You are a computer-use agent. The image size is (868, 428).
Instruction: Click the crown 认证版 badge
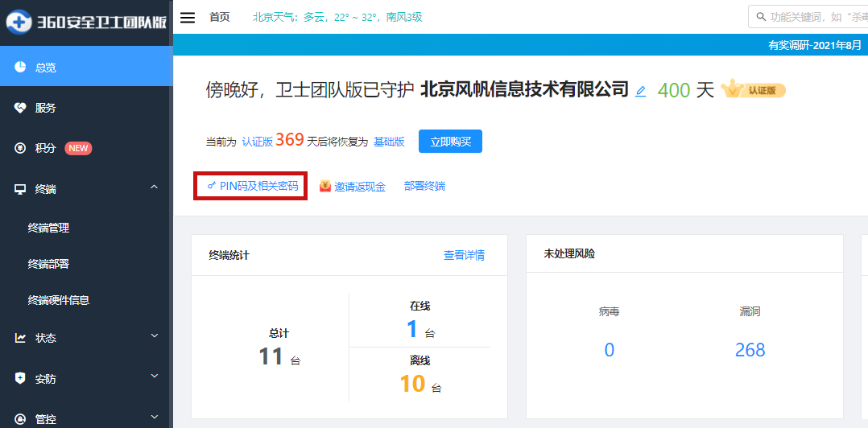tap(754, 89)
